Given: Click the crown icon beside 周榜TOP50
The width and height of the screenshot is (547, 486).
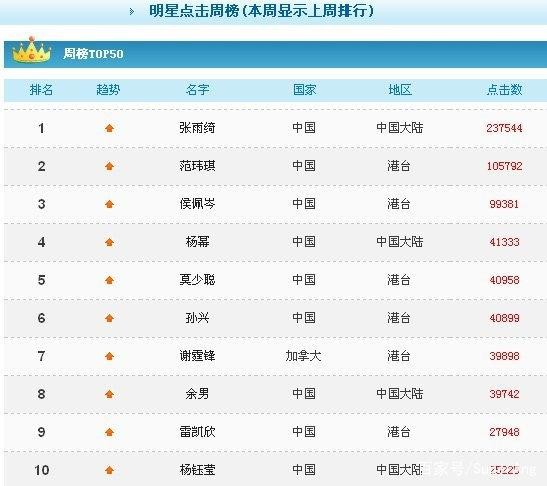Looking at the screenshot, I should pos(31,51).
